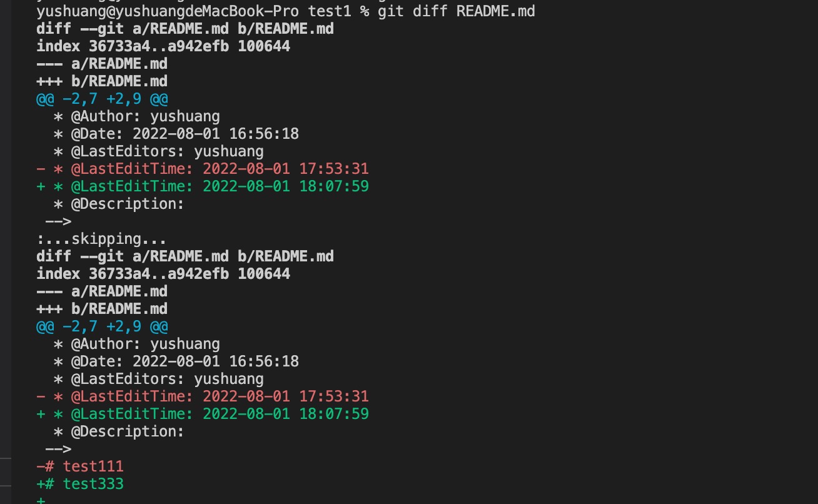Click the second '+++ b/README.md' line
This screenshot has height=504, width=818.
101,309
